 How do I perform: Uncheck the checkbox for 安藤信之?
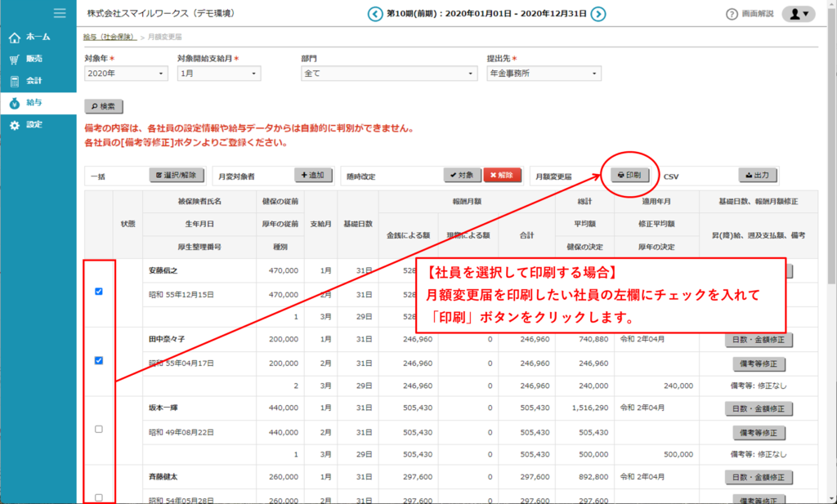pos(99,291)
